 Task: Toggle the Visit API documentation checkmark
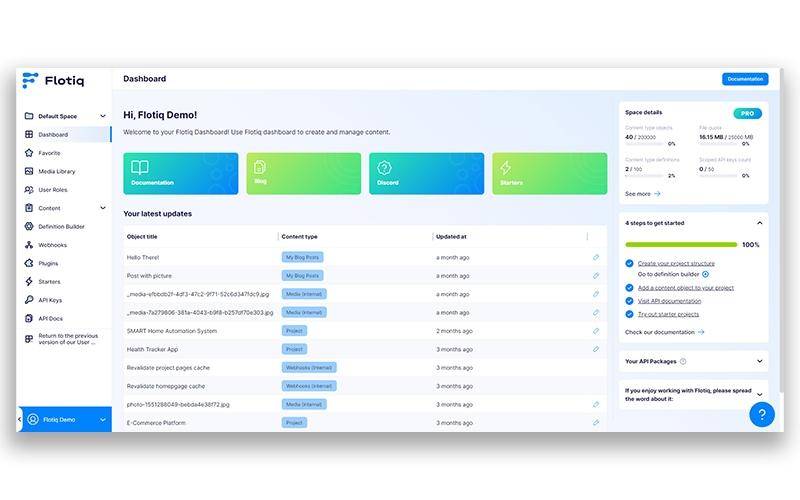point(630,301)
